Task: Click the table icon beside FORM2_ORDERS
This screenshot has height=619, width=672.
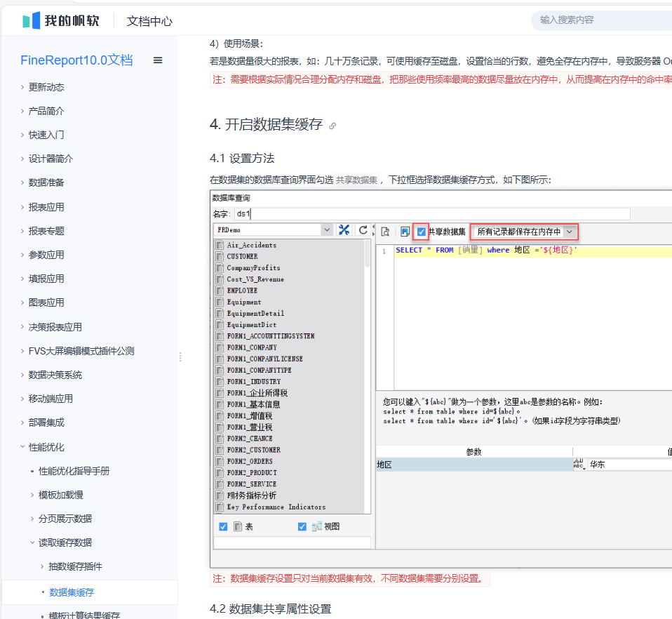Action: [x=220, y=461]
